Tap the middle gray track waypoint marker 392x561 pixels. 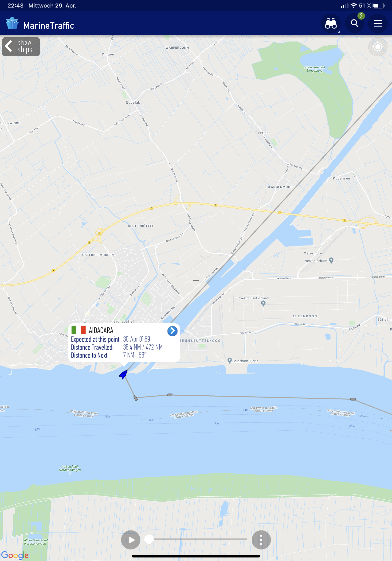(169, 395)
